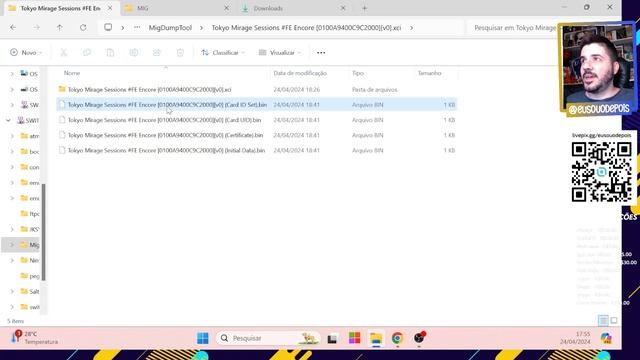Navigate forward with the forward arrow
Viewport: 640px width, 360px height.
point(37,28)
